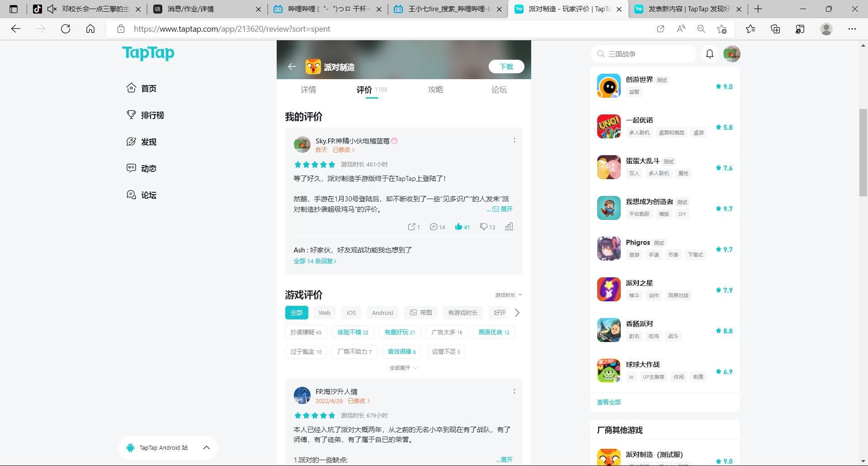Open browser Collections icon

pos(775,29)
